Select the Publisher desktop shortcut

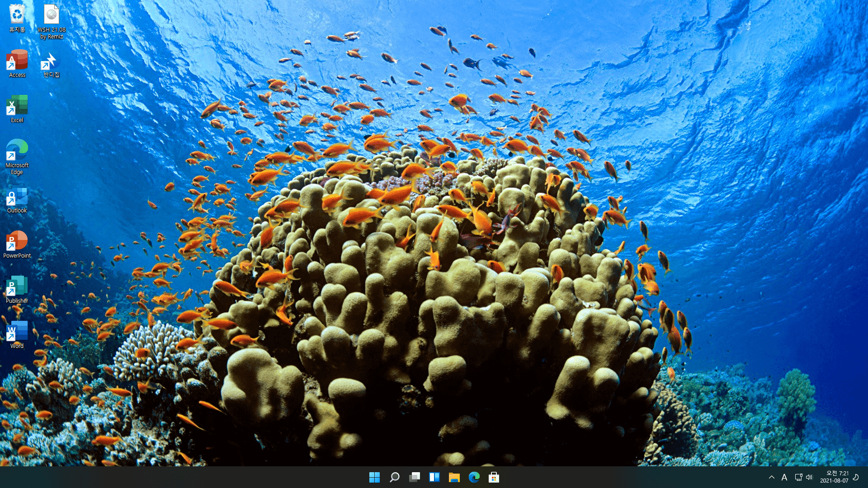click(x=17, y=290)
